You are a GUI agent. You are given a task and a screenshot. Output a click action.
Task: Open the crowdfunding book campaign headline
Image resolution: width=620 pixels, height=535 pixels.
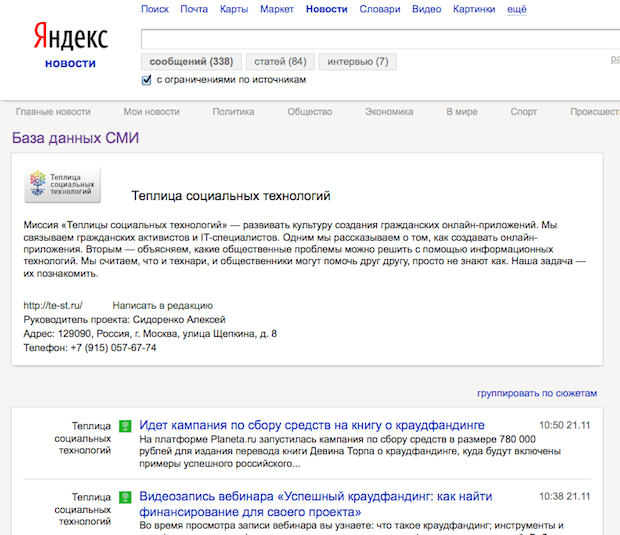coord(311,425)
